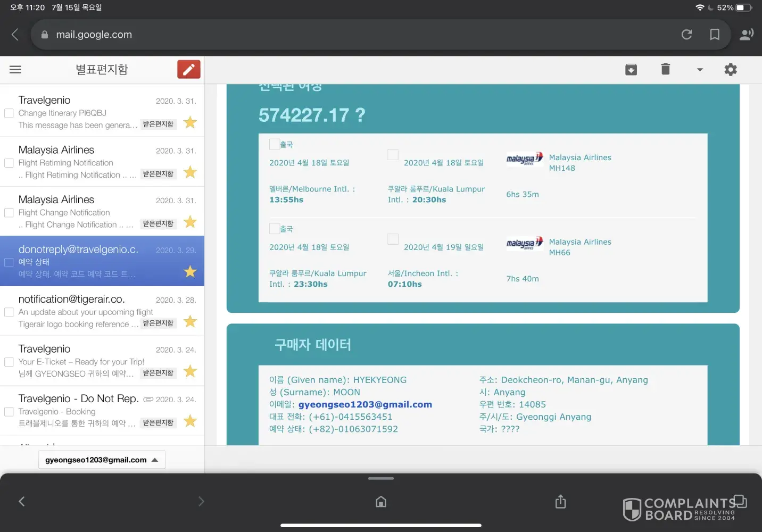Open Gmail settings gear
This screenshot has height=532, width=762.
(x=731, y=70)
